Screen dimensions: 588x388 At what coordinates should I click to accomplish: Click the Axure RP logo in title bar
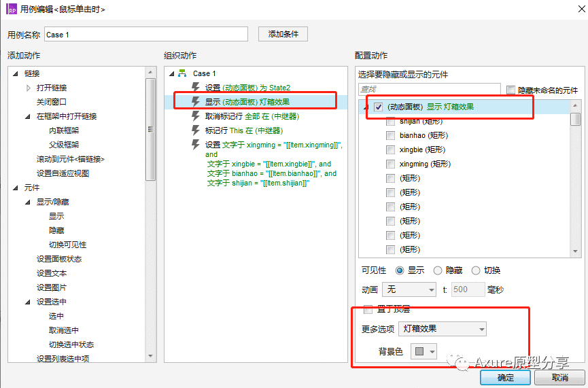pos(12,9)
